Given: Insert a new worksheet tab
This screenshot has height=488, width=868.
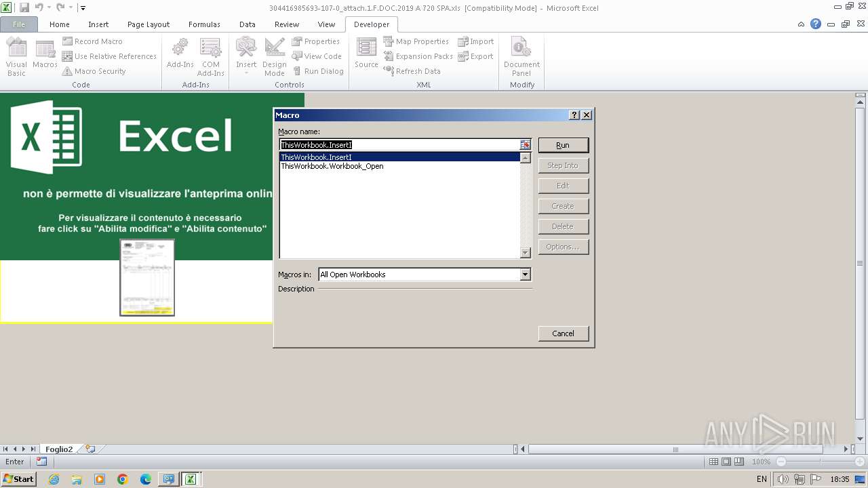Looking at the screenshot, I should point(90,449).
